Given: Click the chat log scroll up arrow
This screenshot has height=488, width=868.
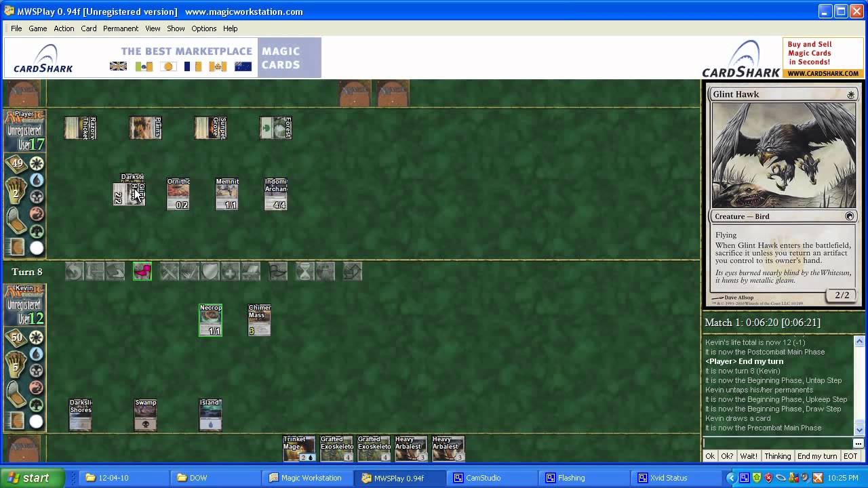Looking at the screenshot, I should click(859, 341).
